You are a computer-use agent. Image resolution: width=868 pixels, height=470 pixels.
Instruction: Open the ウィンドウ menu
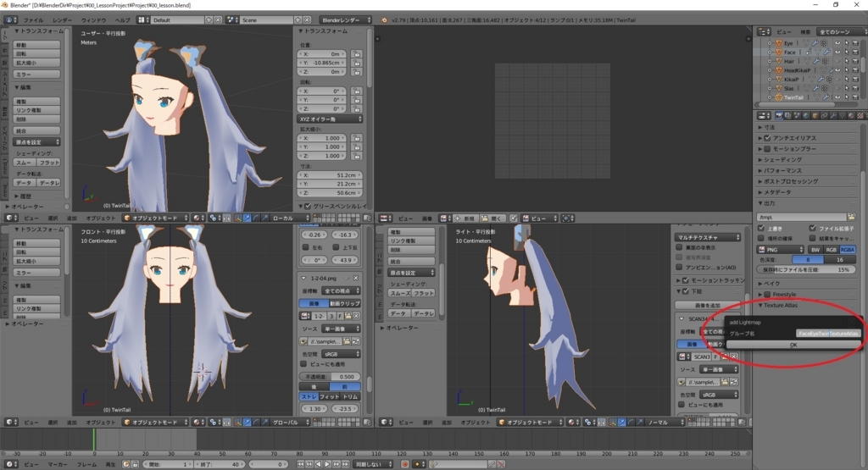pos(93,20)
